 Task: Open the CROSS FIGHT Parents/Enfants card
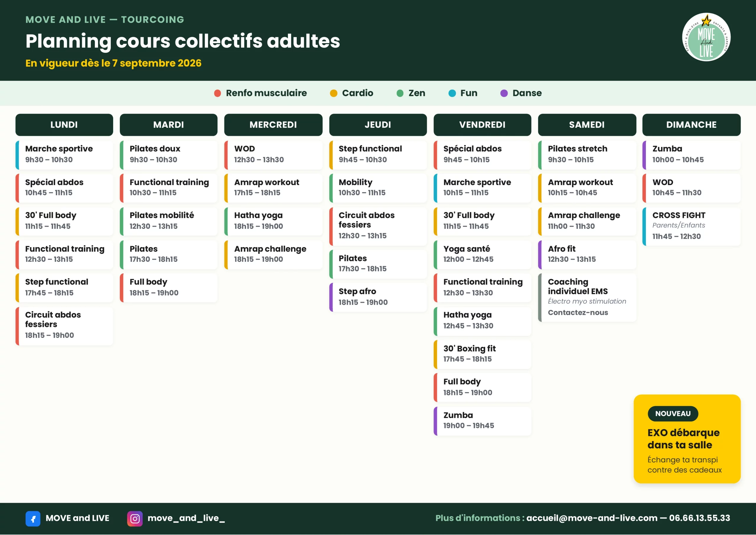(691, 226)
